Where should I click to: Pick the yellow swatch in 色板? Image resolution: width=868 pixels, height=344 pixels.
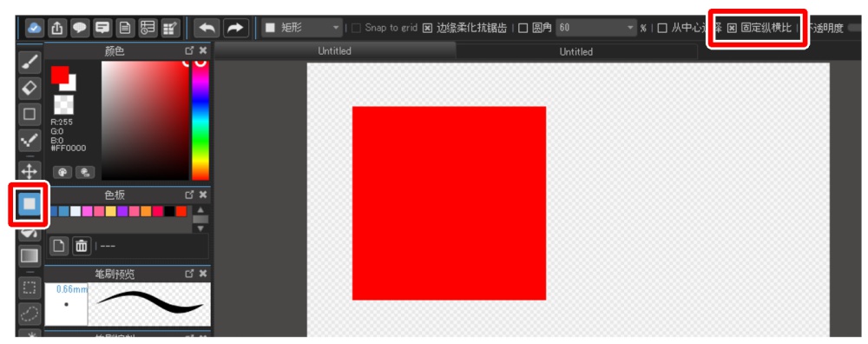(111, 211)
